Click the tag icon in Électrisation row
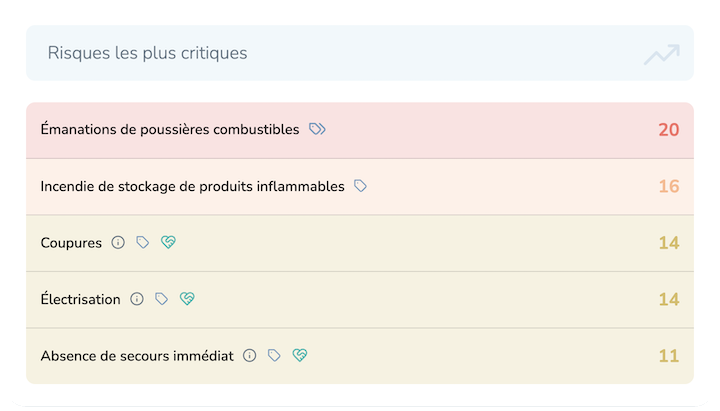Viewport: 720px width, 411px height. click(x=162, y=299)
